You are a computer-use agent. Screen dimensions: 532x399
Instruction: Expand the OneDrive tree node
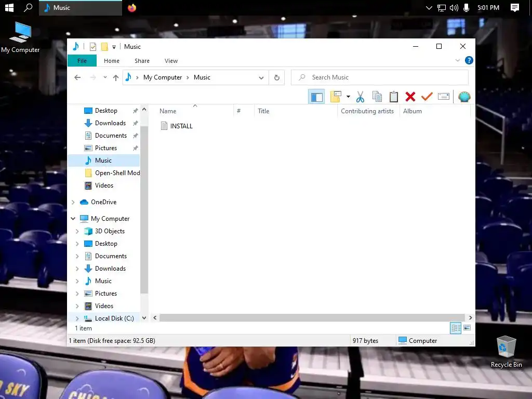(73, 202)
